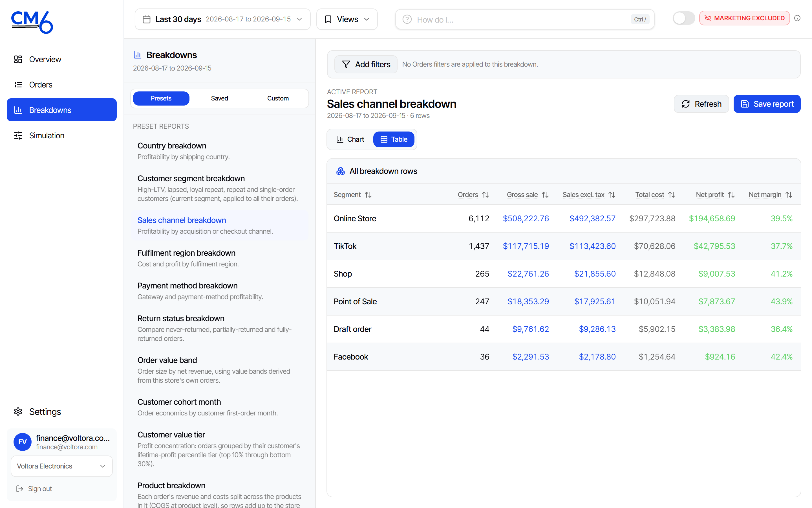Sort by Segment column arrows
Viewport: 812px width, 508px height.
tap(368, 194)
